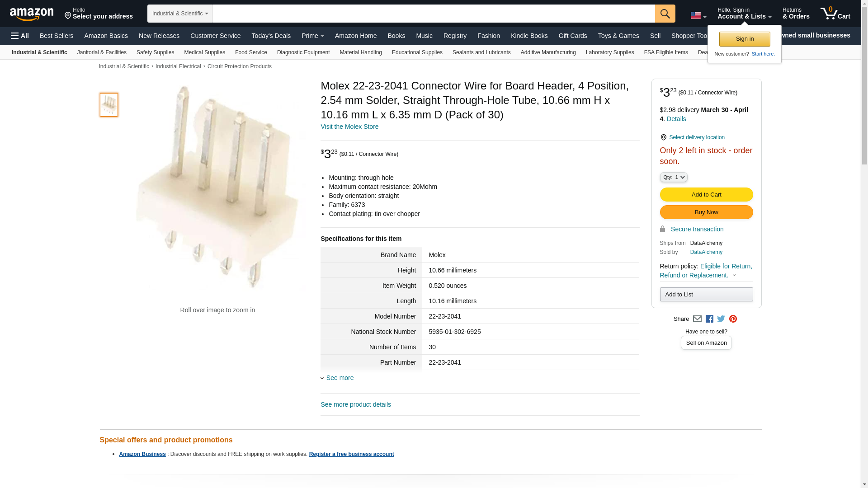868x488 pixels.
Task: Click the Add to Cart button
Action: coord(706,194)
